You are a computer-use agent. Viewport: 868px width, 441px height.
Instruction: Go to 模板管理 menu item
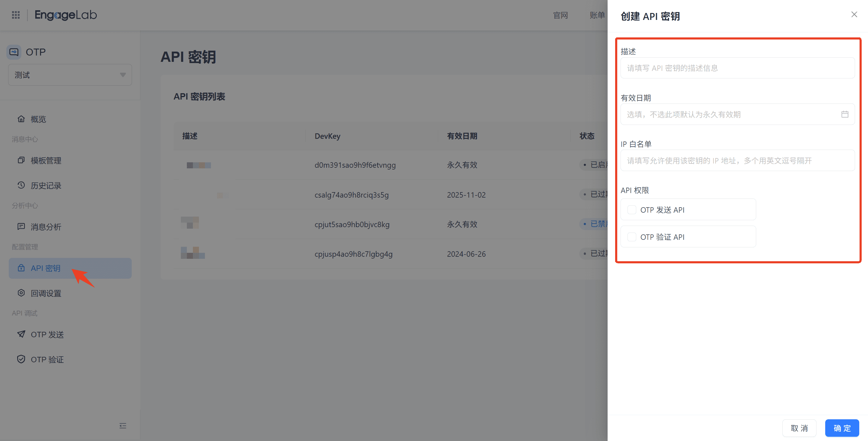pyautogui.click(x=46, y=160)
